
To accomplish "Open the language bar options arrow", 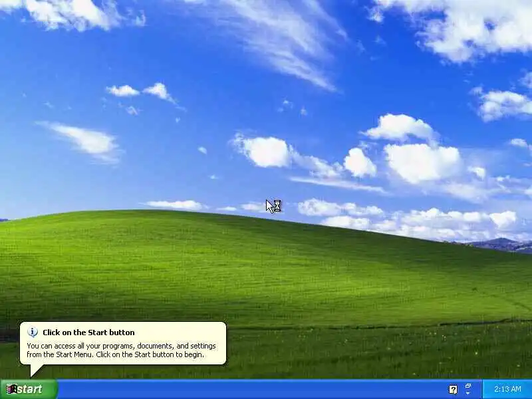I will (x=468, y=393).
